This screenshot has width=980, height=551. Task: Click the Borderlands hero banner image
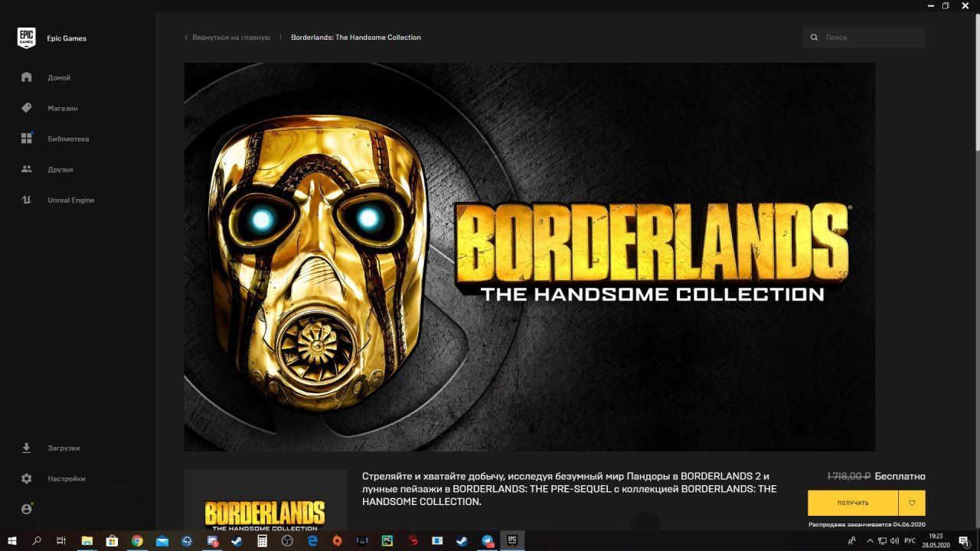pyautogui.click(x=530, y=257)
